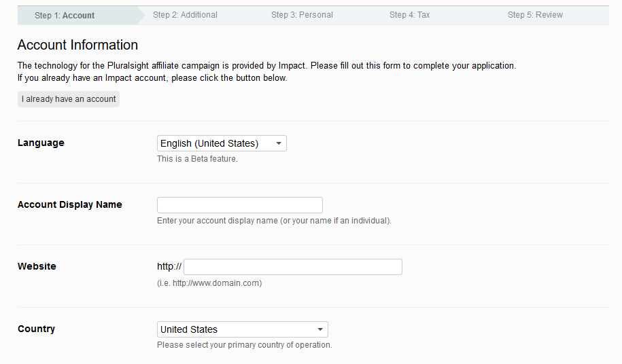Click the example domain hint under Website
The height and width of the screenshot is (364, 622).
(x=209, y=283)
